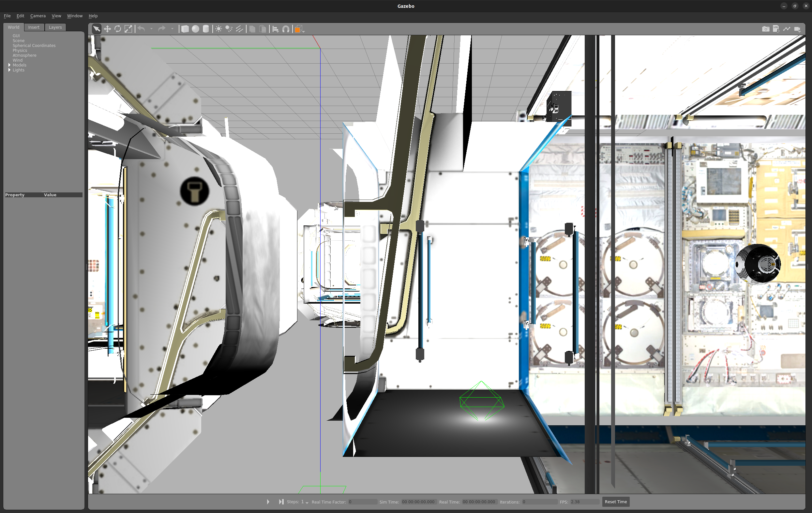Click the Reset Time button

[x=615, y=502]
